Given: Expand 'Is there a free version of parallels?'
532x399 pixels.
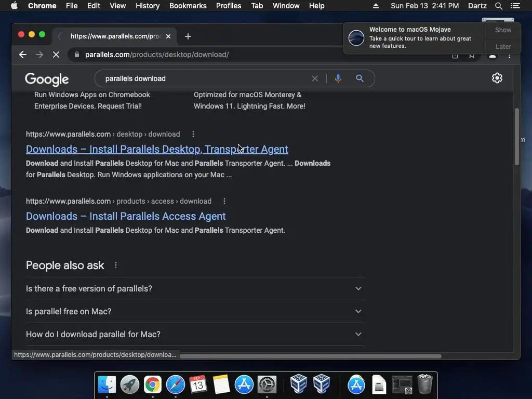Looking at the screenshot, I should tap(195, 289).
